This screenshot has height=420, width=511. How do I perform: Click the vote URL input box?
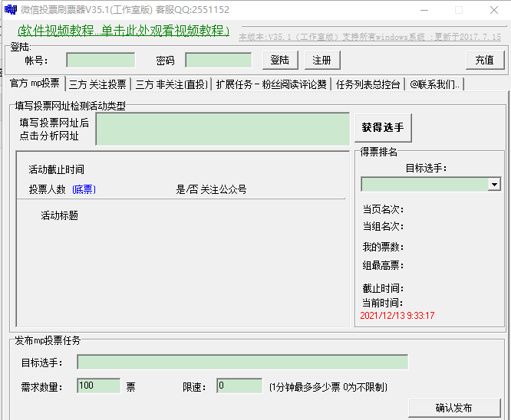click(223, 129)
